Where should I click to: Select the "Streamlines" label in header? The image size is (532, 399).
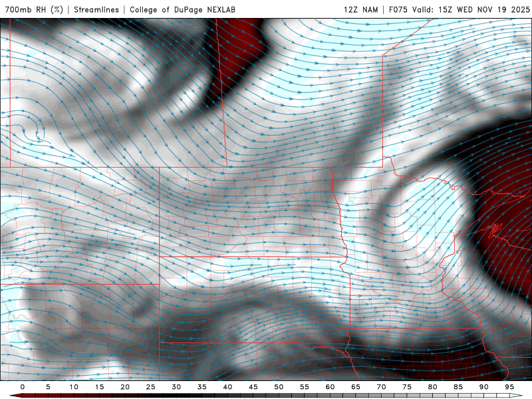(x=96, y=9)
